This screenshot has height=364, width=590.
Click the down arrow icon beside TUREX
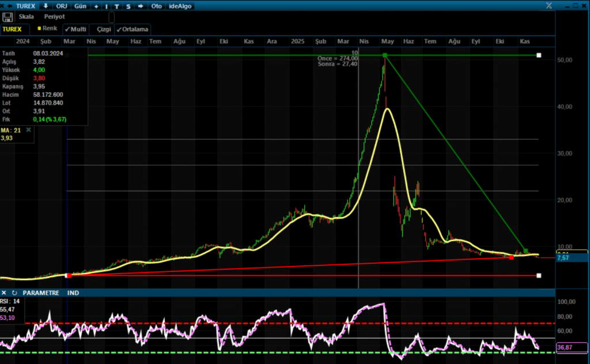[x=46, y=6]
